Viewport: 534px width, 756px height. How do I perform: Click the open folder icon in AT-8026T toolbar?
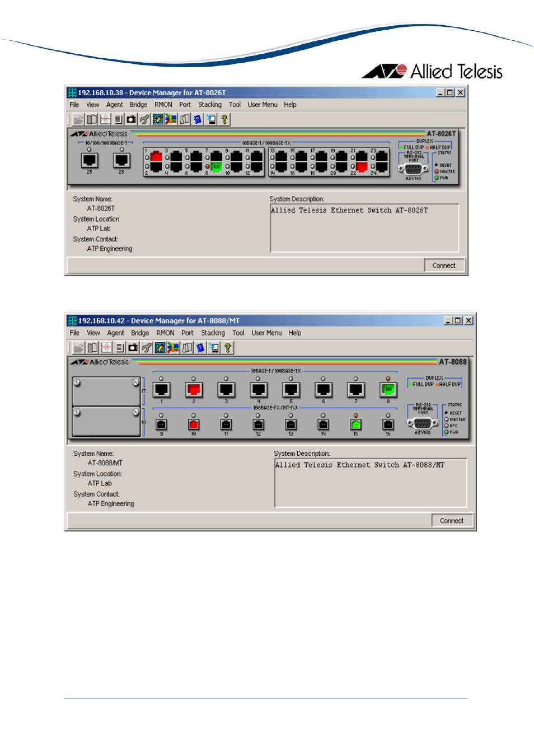pyautogui.click(x=78, y=119)
